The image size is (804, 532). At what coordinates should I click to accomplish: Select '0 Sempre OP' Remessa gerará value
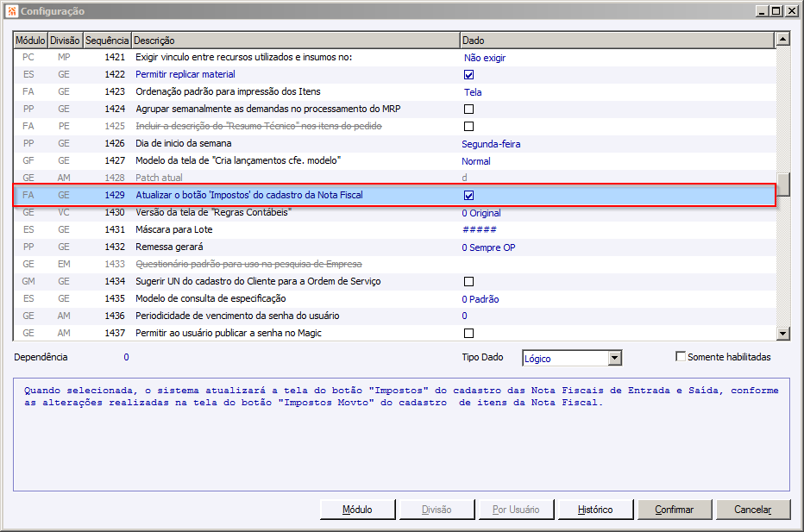tap(488, 247)
